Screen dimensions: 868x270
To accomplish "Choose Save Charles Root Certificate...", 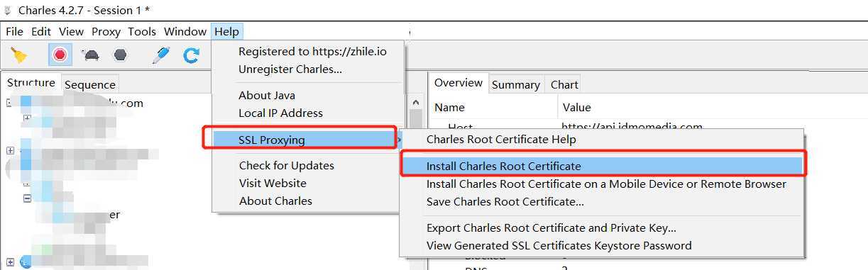I will pos(505,202).
